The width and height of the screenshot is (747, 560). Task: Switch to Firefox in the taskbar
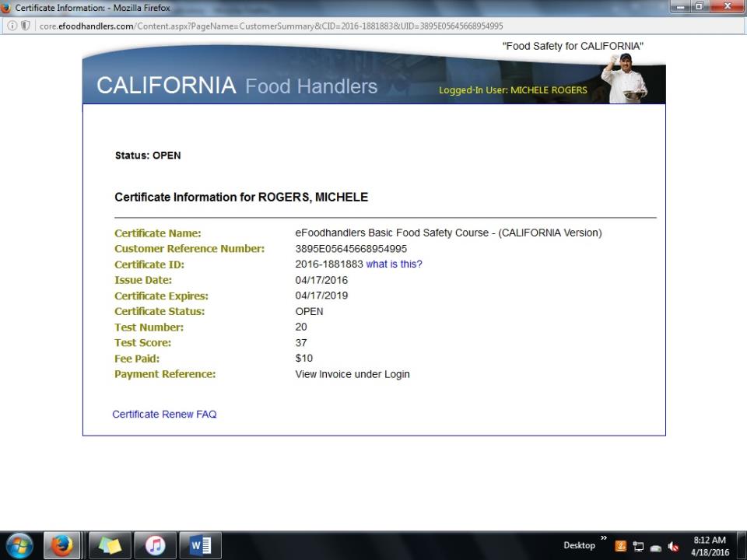click(61, 545)
